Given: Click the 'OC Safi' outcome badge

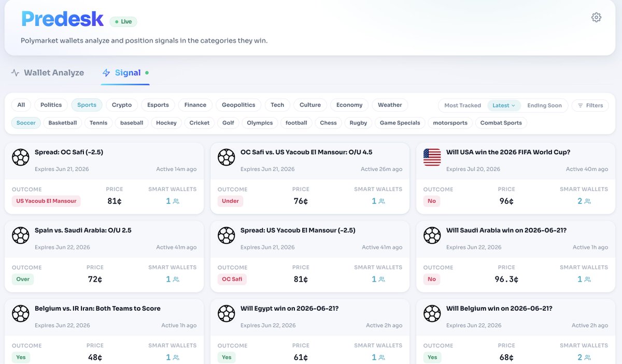Looking at the screenshot, I should point(232,279).
